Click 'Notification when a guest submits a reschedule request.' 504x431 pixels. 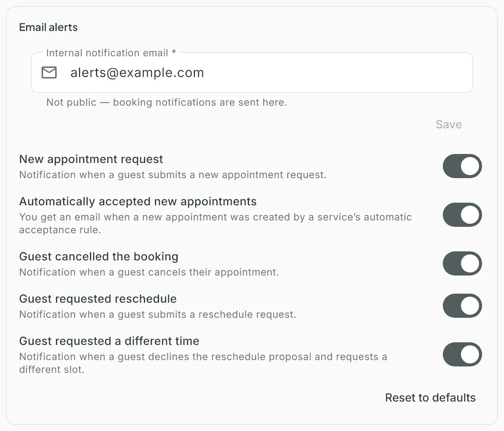(158, 314)
